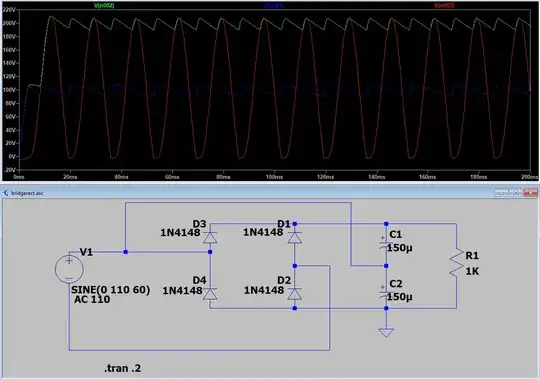Click the D3 diode symbol

[x=210, y=237]
